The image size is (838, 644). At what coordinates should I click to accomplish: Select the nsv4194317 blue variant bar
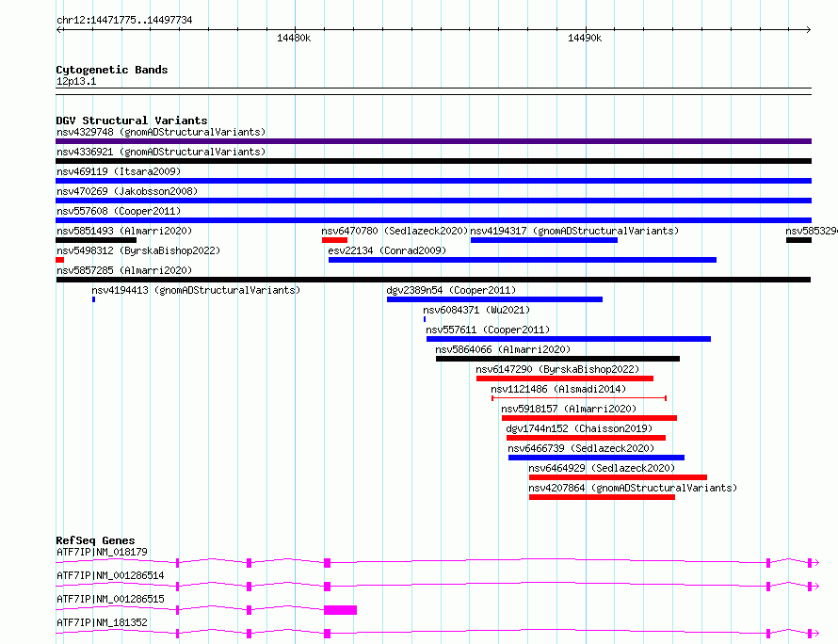(x=544, y=240)
